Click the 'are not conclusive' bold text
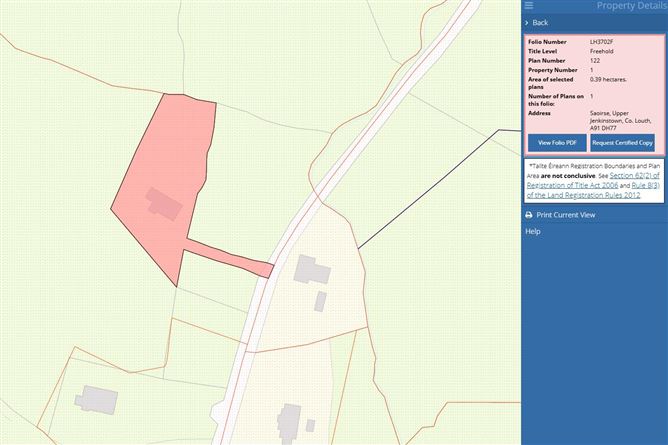668x445 pixels. (567, 175)
